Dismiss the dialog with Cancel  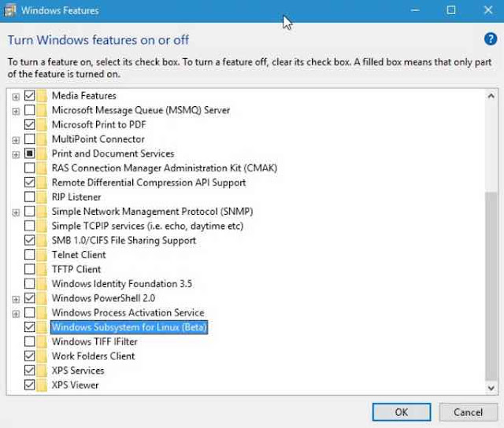pos(468,412)
